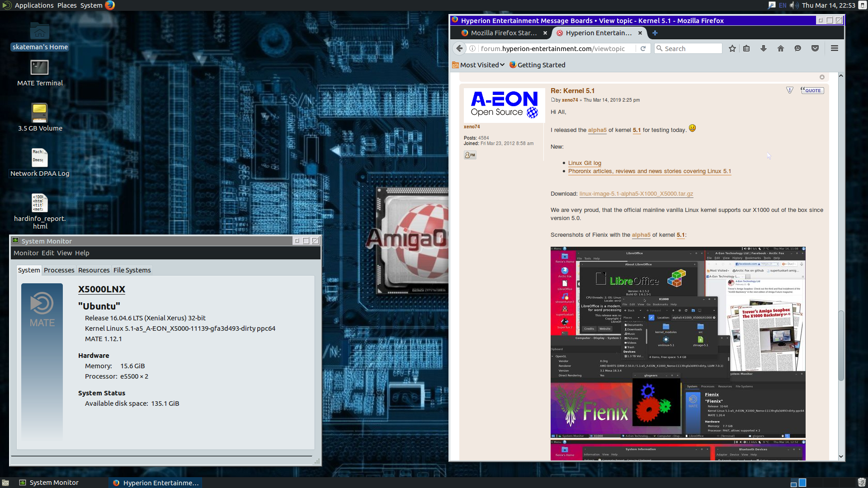Switch to Processes tab
The width and height of the screenshot is (868, 488).
click(59, 270)
